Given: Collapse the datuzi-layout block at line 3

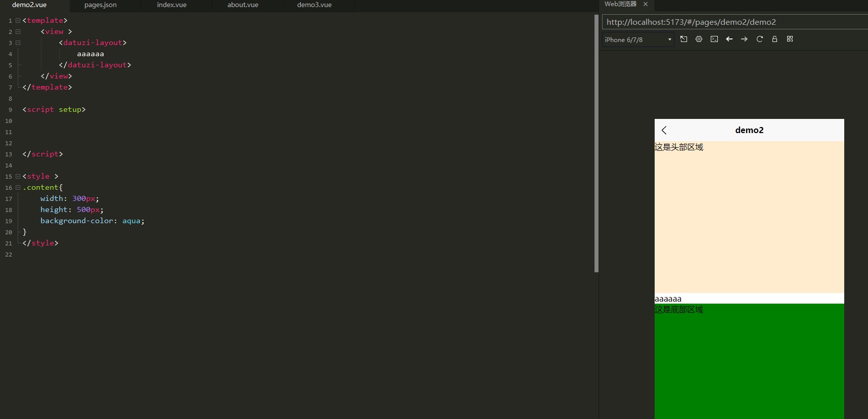Looking at the screenshot, I should tap(18, 43).
